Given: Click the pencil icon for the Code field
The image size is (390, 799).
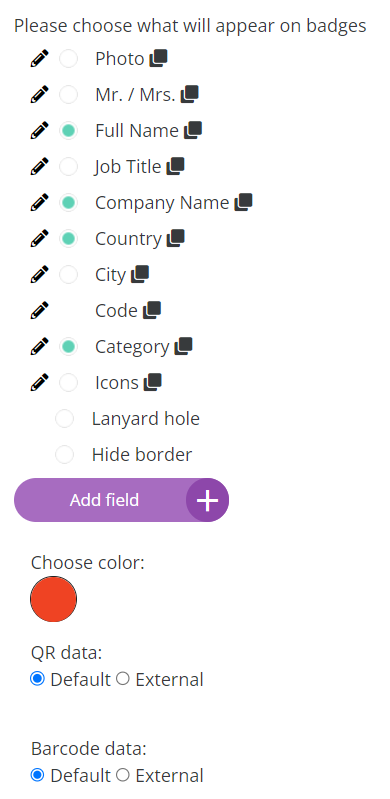Looking at the screenshot, I should click(x=40, y=310).
